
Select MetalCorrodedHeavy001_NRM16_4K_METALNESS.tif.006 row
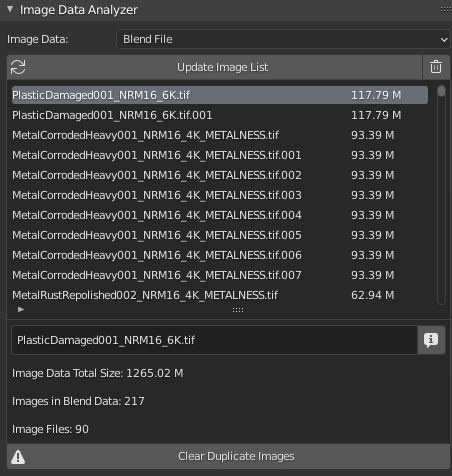[220, 255]
